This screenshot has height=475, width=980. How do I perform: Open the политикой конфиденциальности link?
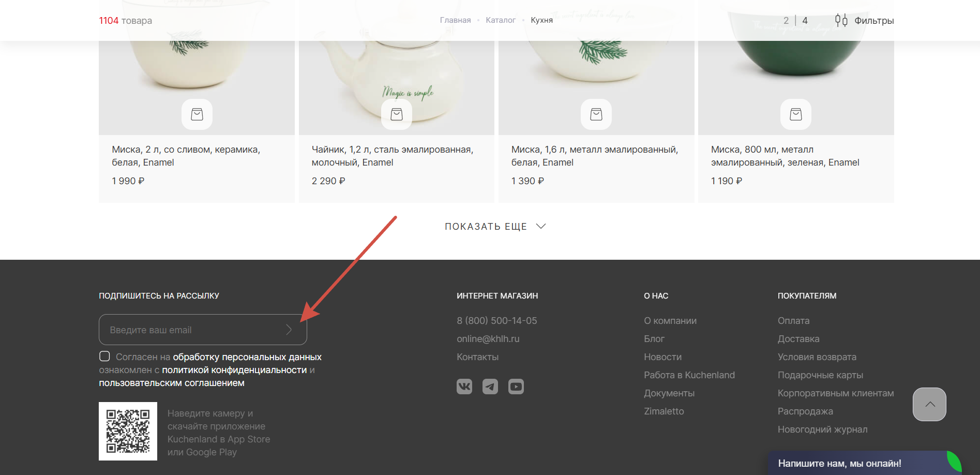pos(234,370)
